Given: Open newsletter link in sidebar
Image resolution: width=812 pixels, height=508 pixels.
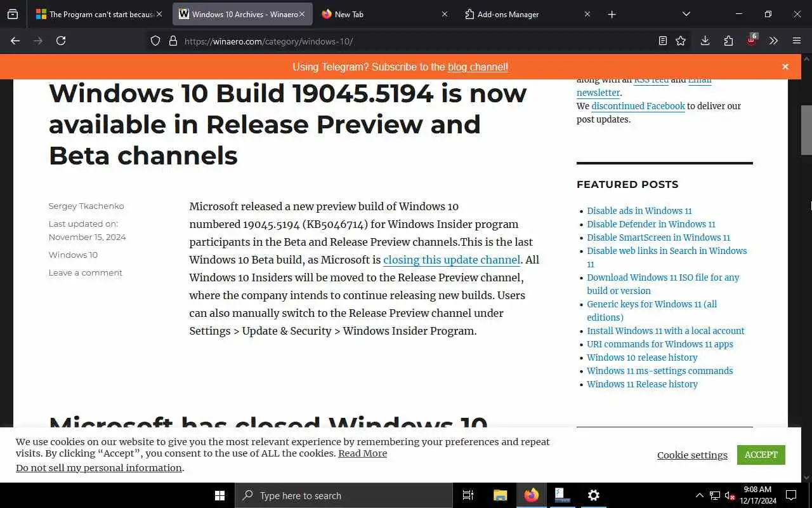Looking at the screenshot, I should pyautogui.click(x=598, y=93).
